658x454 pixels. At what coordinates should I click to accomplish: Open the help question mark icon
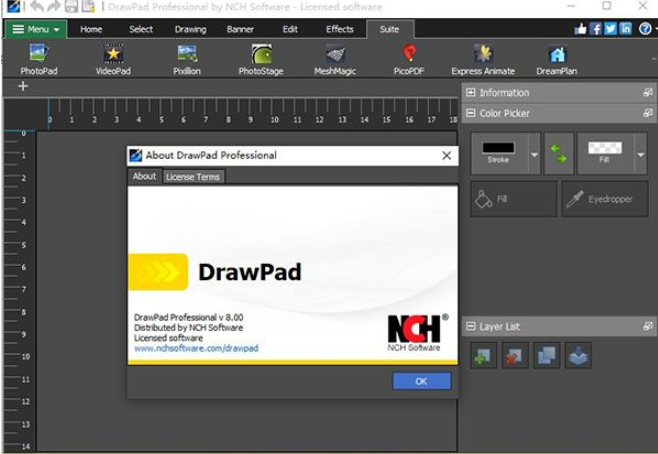point(645,29)
